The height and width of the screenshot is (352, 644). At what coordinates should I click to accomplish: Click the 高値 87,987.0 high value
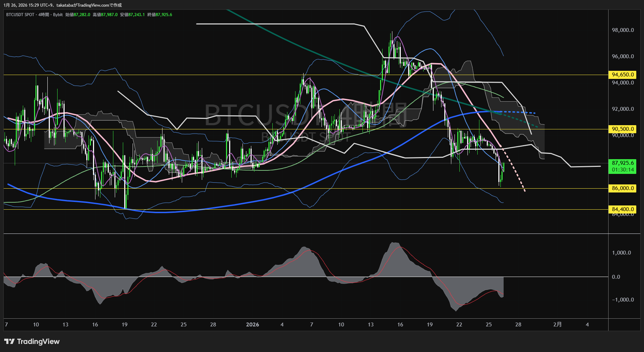pyautogui.click(x=105, y=15)
